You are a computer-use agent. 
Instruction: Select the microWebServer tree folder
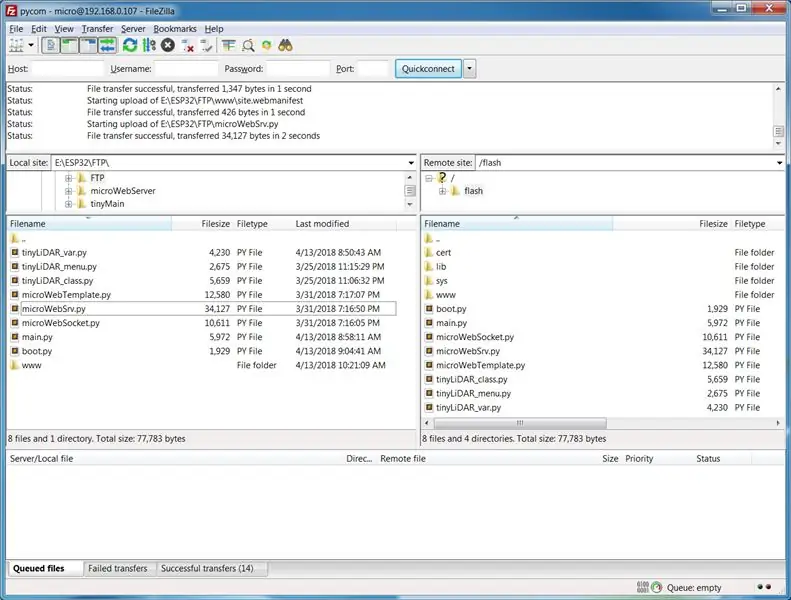pyautogui.click(x=123, y=191)
